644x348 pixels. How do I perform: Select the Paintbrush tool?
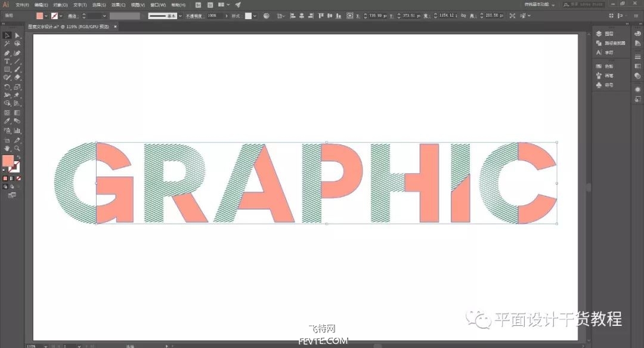coord(17,69)
